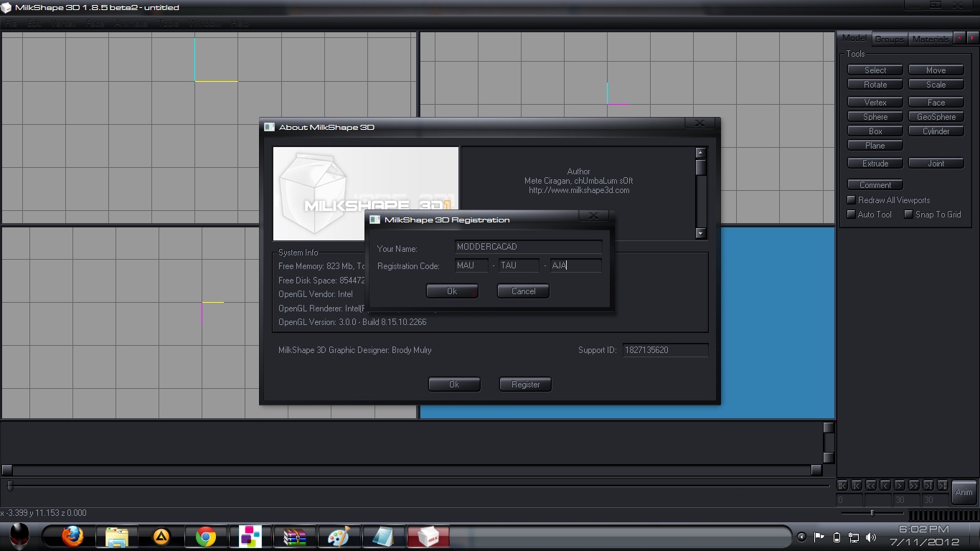This screenshot has width=980, height=551.
Task: Switch to the Groups tab
Action: [890, 39]
